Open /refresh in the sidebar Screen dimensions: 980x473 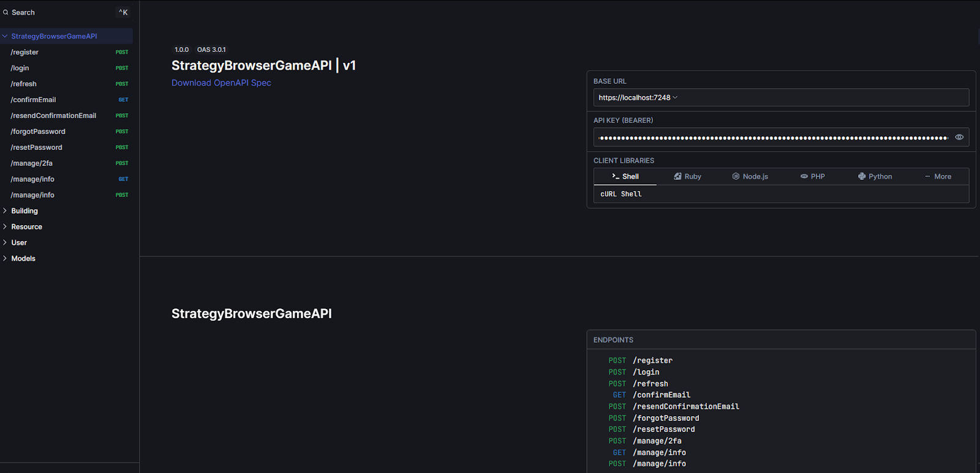tap(66, 84)
